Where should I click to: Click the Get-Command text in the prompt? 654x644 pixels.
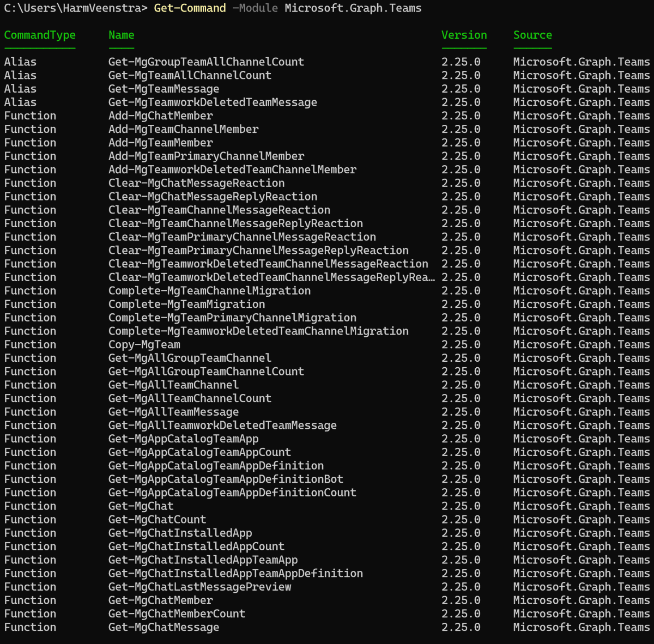[190, 8]
